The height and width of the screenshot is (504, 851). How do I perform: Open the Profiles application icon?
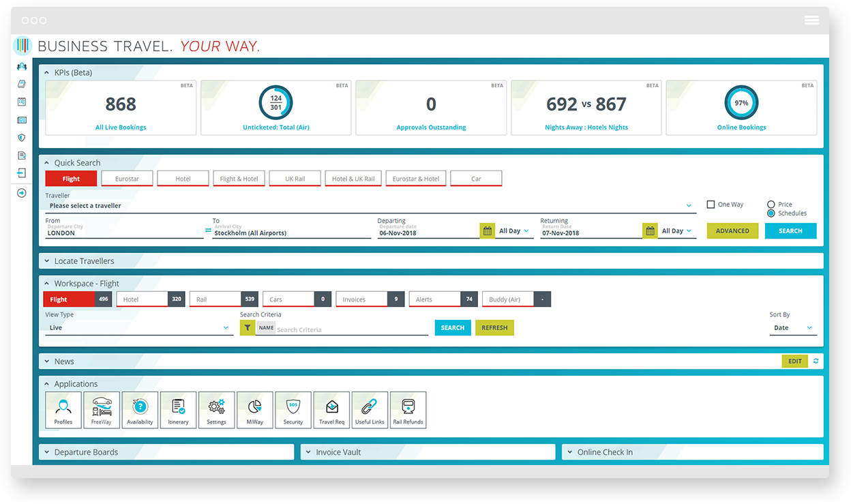point(63,409)
